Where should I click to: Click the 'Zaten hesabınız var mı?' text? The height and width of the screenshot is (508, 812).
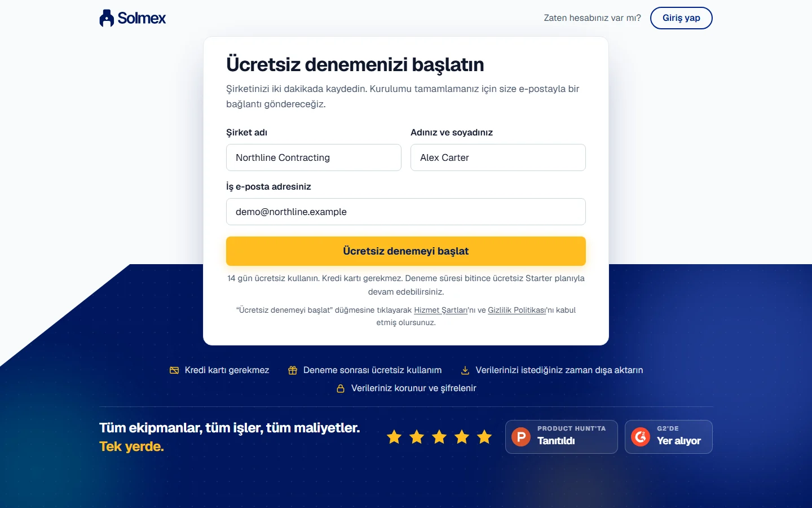[x=592, y=18]
